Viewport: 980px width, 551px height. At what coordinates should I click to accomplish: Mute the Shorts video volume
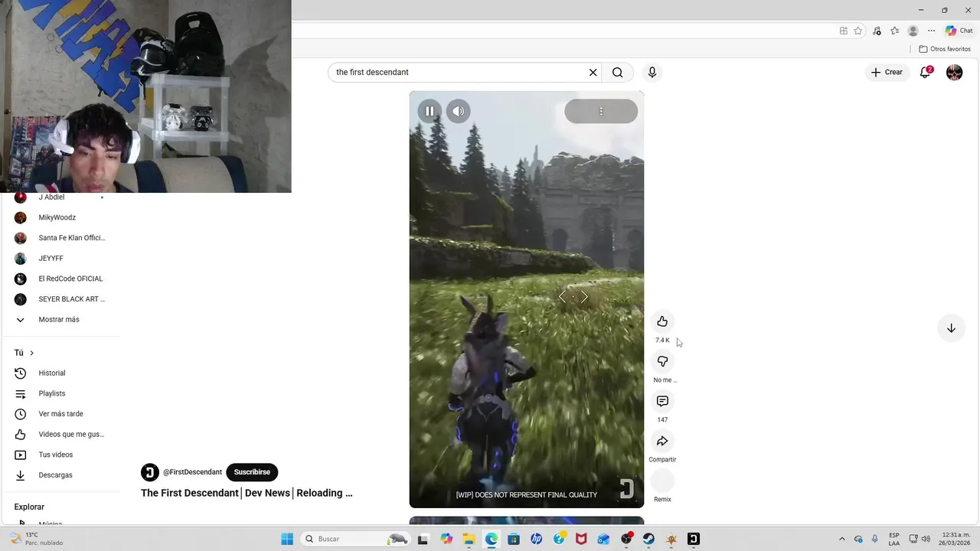[458, 111]
